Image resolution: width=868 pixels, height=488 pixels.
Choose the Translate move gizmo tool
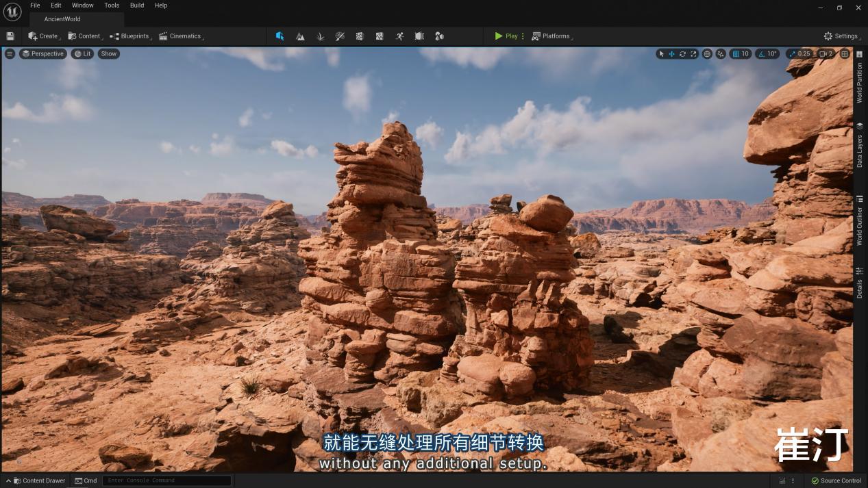(x=672, y=54)
